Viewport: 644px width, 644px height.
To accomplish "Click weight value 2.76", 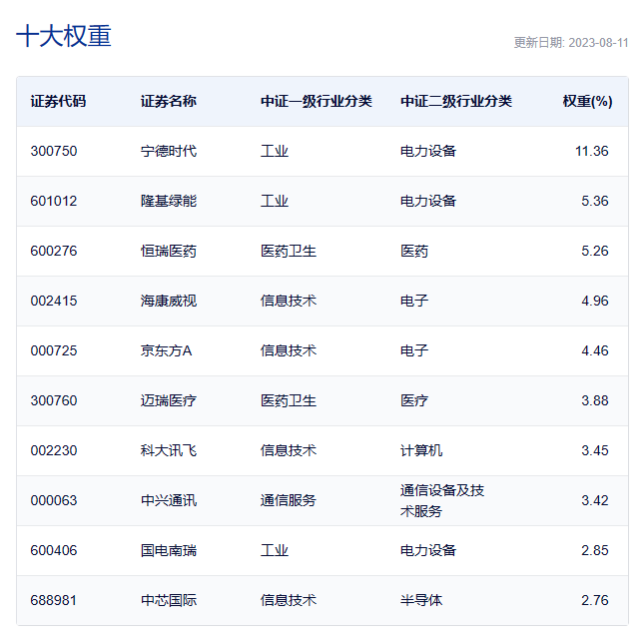I will tap(595, 600).
